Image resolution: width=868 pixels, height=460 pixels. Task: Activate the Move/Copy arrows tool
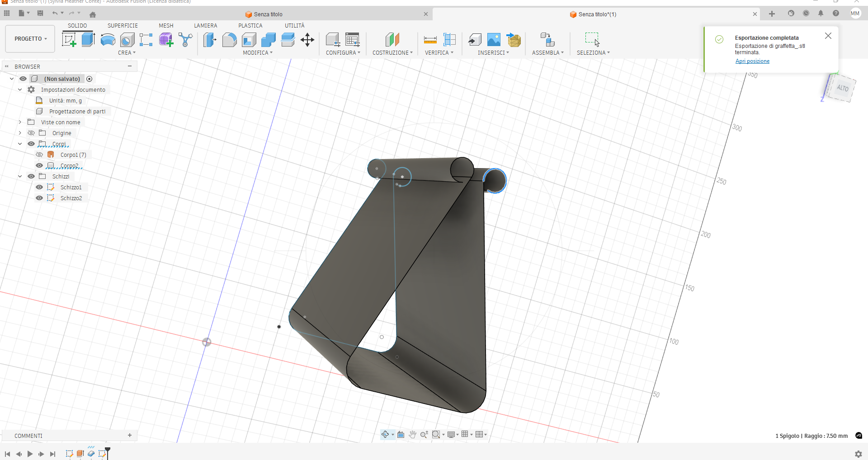[x=307, y=40]
